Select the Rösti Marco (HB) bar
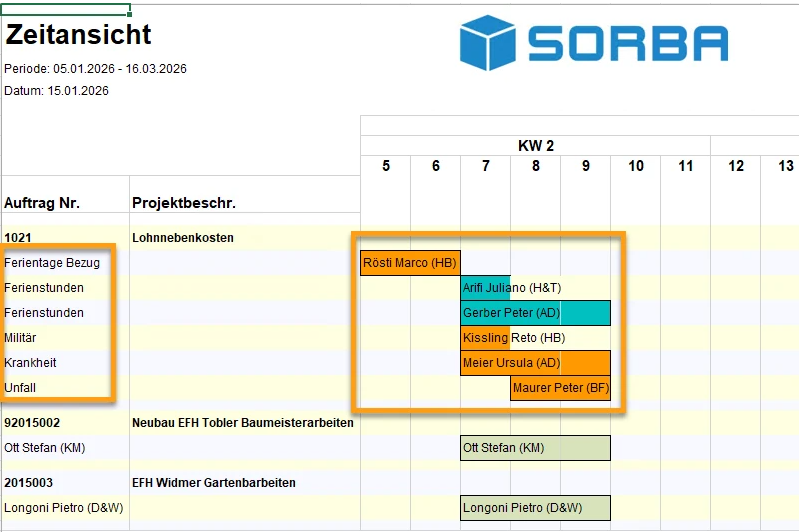 pos(410,263)
